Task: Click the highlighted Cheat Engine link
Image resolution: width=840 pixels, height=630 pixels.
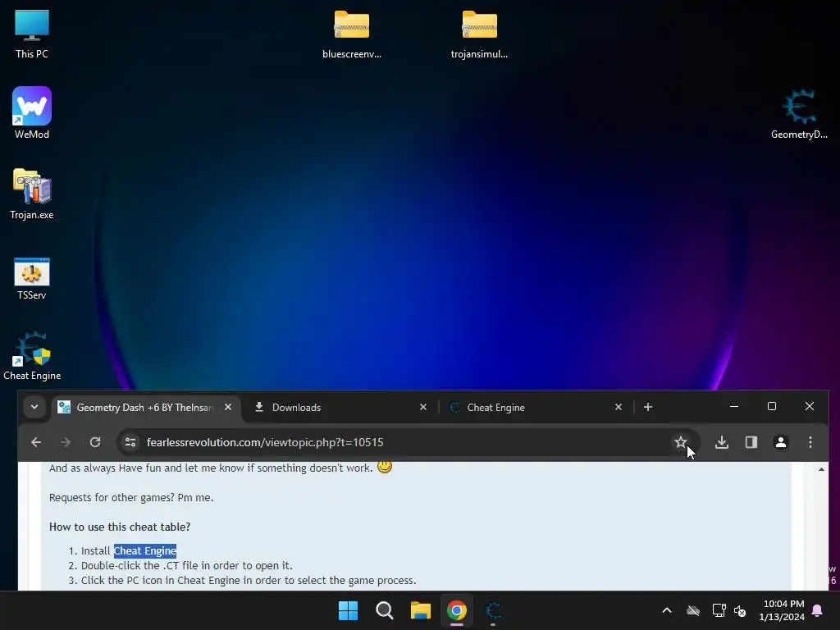Action: 144,550
